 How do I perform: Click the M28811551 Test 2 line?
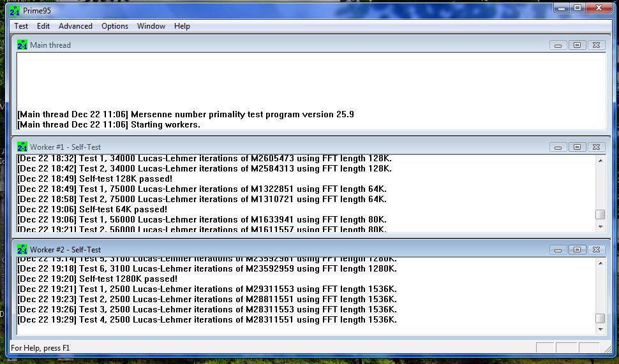coord(207,300)
